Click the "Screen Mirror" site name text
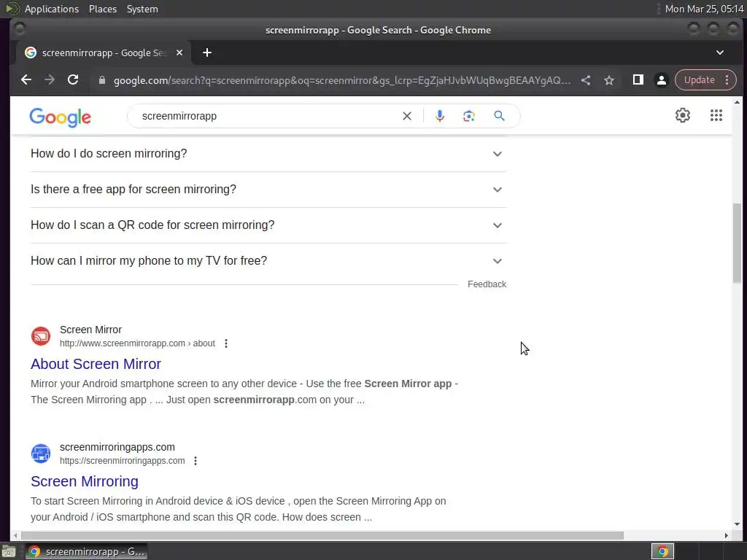This screenshot has width=747, height=560. tap(90, 330)
